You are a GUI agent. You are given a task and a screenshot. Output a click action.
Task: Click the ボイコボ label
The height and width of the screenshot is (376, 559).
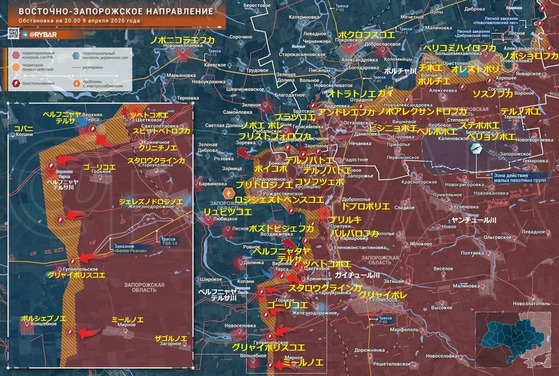coord(271,168)
